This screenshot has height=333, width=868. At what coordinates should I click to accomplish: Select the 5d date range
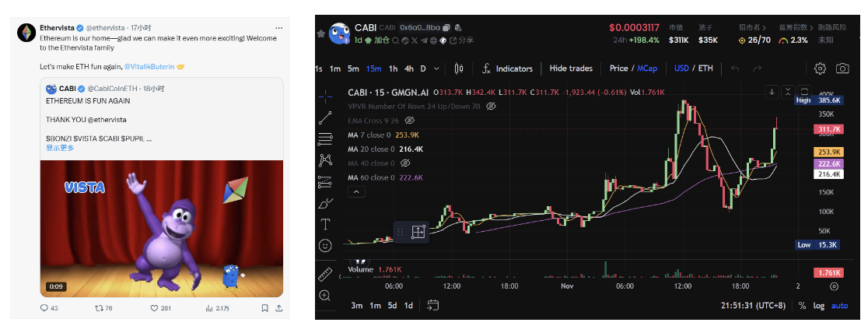point(393,306)
